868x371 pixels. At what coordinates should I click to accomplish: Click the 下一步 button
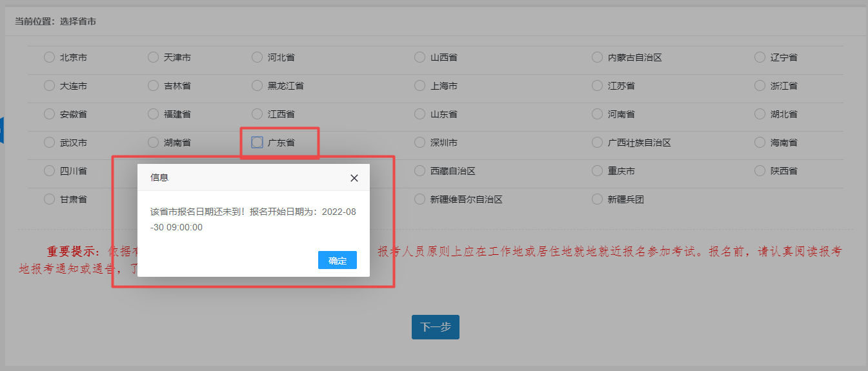tap(435, 327)
